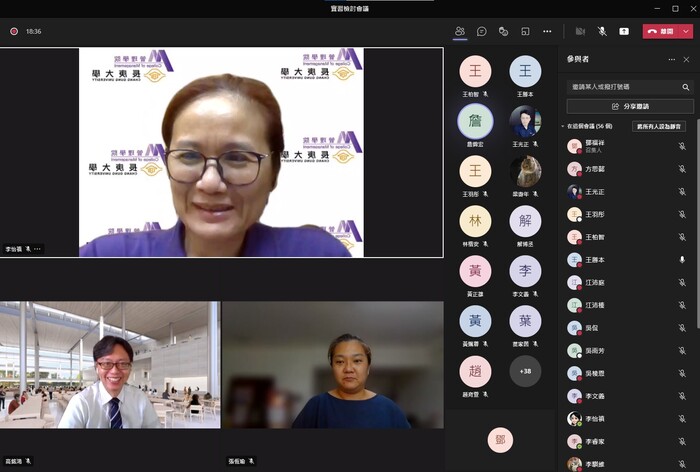
Task: Click the red 離開 leave button
Action: point(662,31)
